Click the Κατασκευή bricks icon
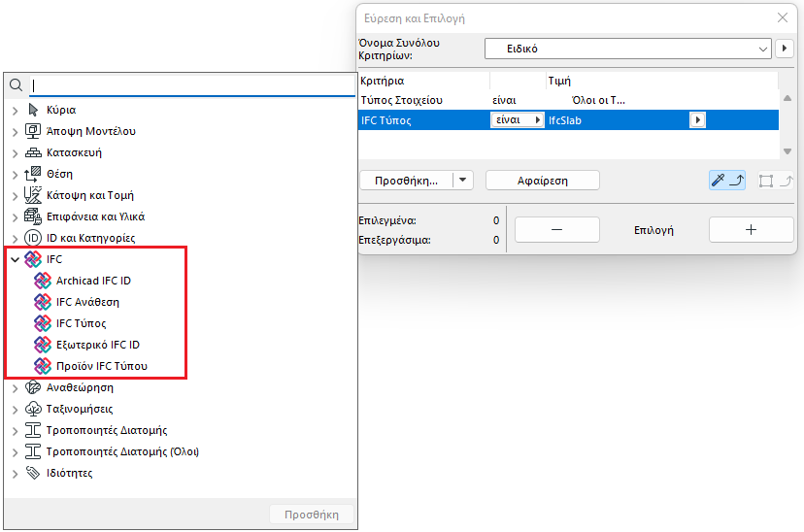Viewport: 804px width, 532px height. (x=33, y=152)
